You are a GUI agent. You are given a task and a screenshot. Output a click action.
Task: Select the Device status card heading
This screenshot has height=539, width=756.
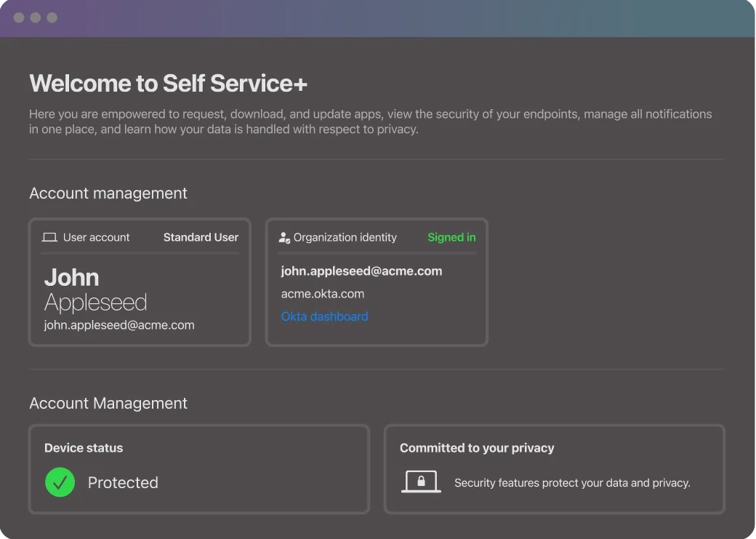point(84,448)
